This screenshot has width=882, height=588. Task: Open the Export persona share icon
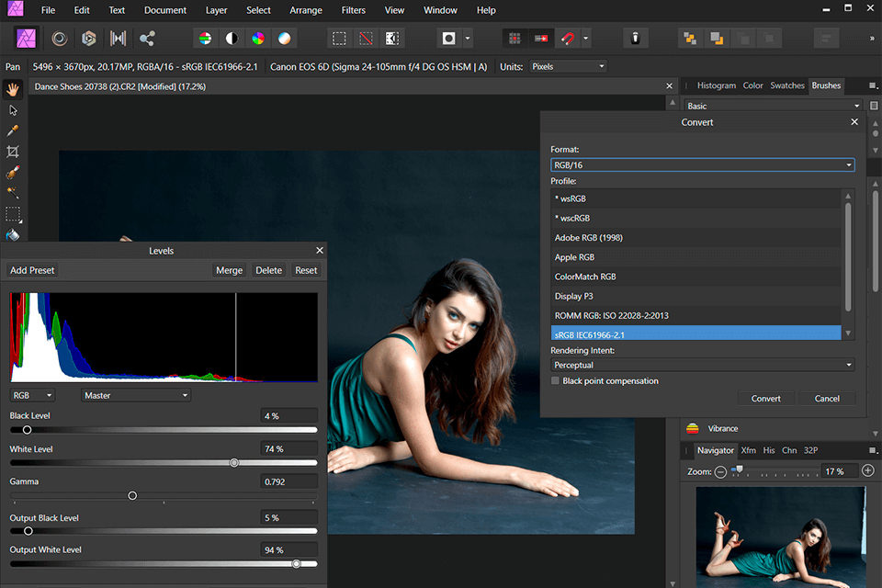coord(147,39)
